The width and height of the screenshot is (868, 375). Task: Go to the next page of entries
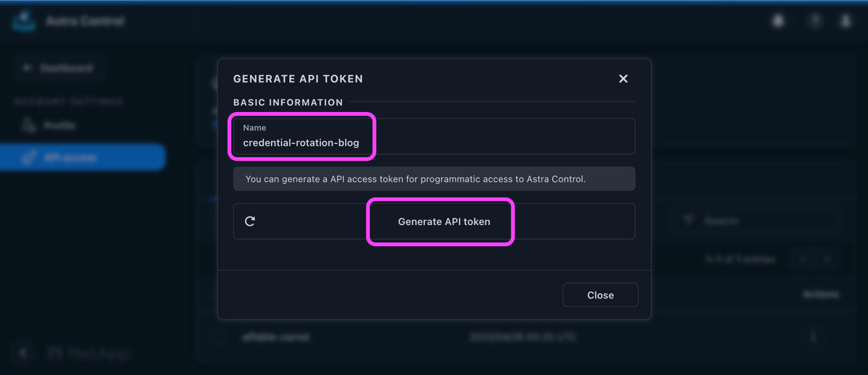click(x=828, y=259)
